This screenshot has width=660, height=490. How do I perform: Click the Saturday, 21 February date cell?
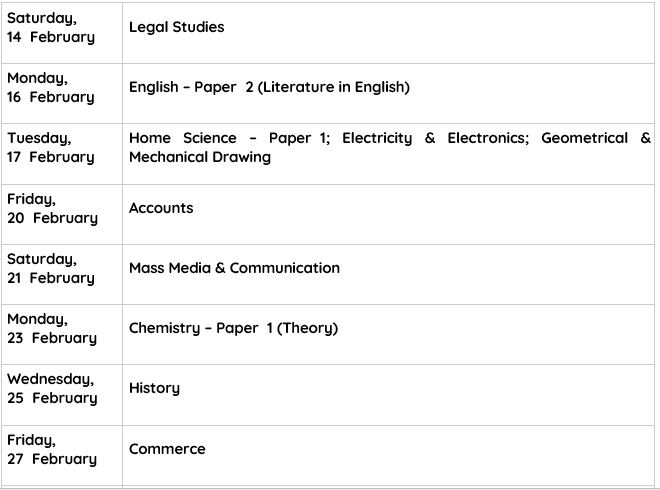[x=51, y=268]
